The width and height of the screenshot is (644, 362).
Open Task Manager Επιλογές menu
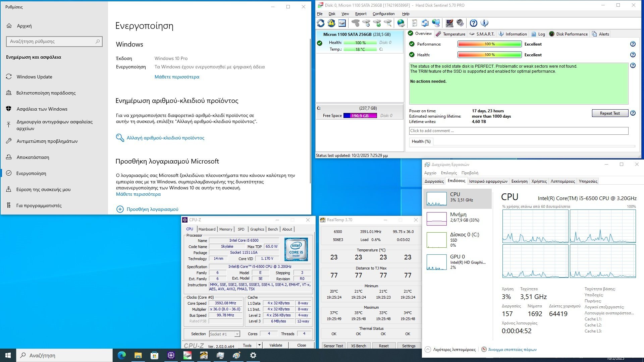(449, 173)
